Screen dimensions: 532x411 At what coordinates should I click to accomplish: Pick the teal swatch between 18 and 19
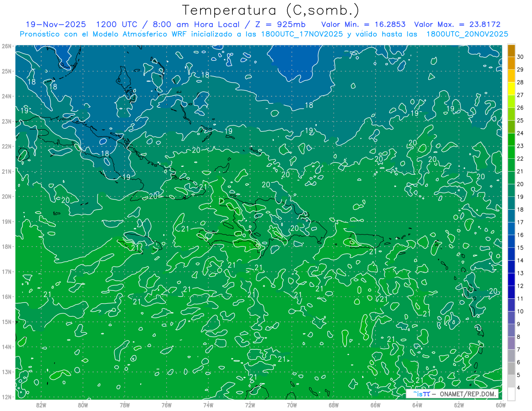coord(511,203)
